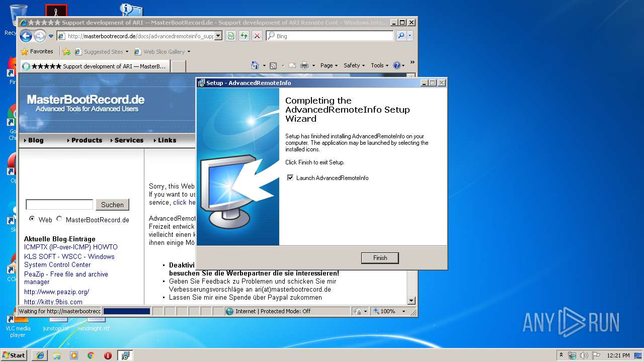Click the website search text field
Viewport: 644px width, 362px height.
(x=59, y=204)
